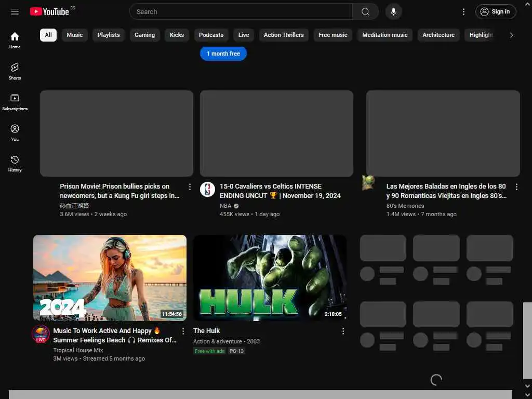Open the hamburger guide menu

[15, 12]
